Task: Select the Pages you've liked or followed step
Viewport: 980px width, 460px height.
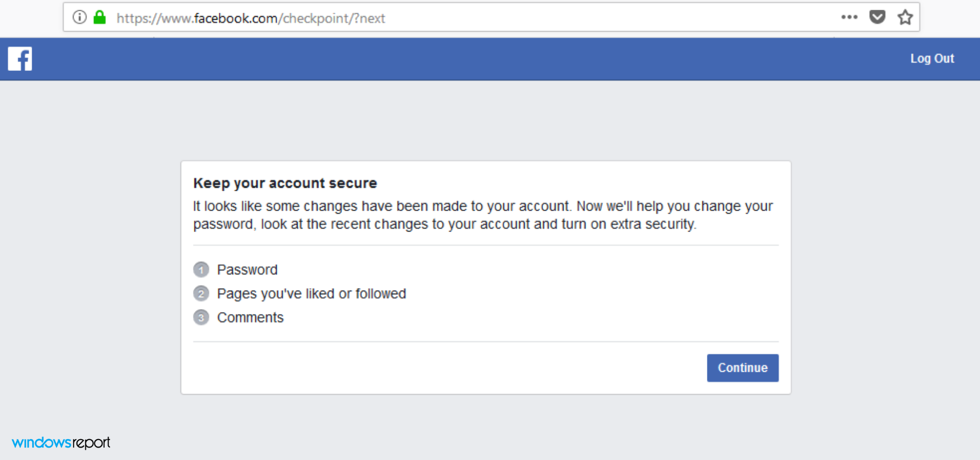Action: [311, 293]
